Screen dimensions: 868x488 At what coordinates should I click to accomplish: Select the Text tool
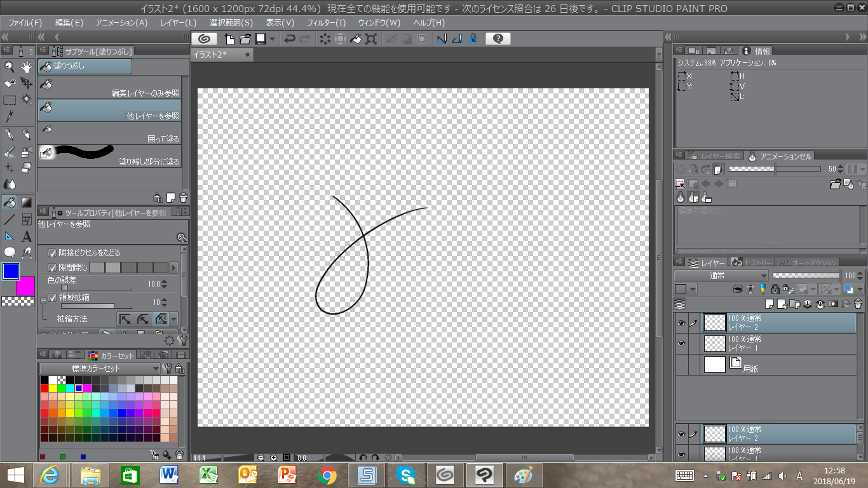[27, 236]
